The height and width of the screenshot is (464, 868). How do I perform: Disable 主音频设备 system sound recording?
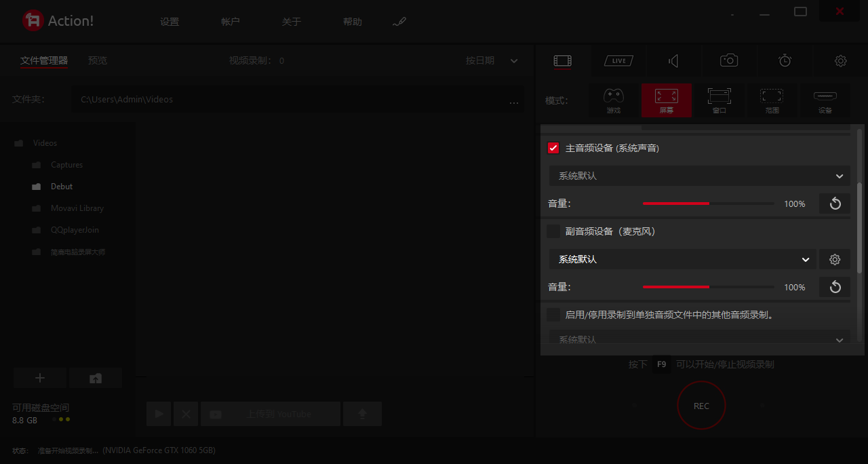[x=553, y=147]
